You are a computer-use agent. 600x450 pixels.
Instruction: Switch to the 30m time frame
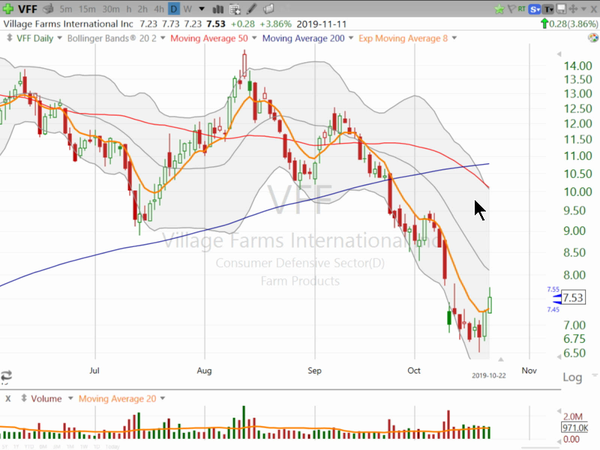click(111, 9)
